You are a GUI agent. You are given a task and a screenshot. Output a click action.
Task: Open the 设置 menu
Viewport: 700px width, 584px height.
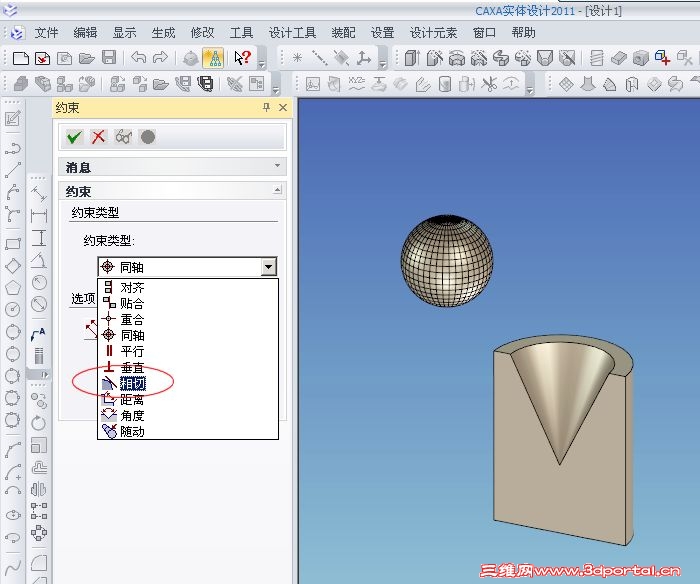383,33
